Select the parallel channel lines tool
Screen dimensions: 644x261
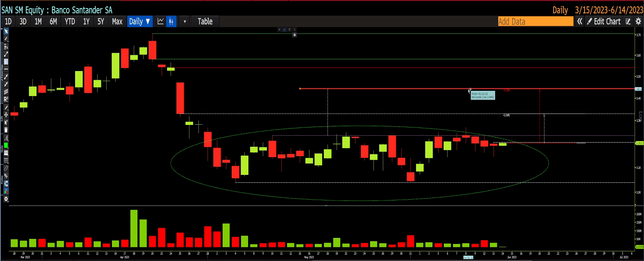click(x=6, y=91)
